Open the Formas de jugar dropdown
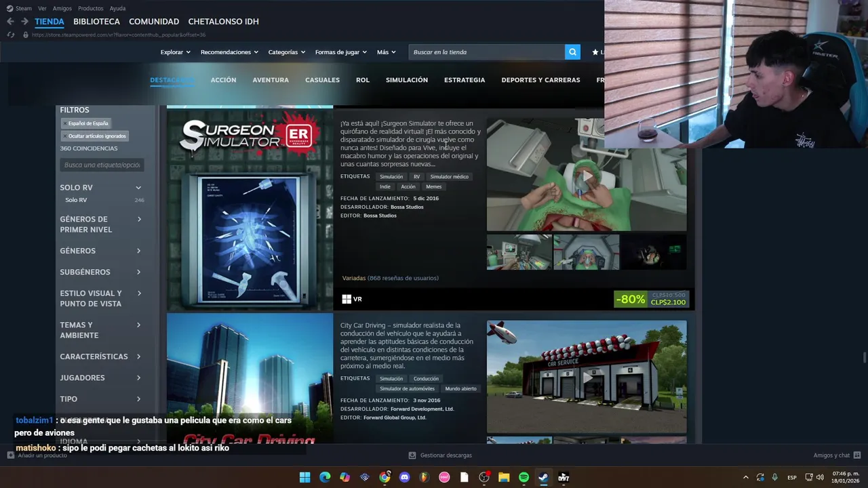 click(x=341, y=52)
